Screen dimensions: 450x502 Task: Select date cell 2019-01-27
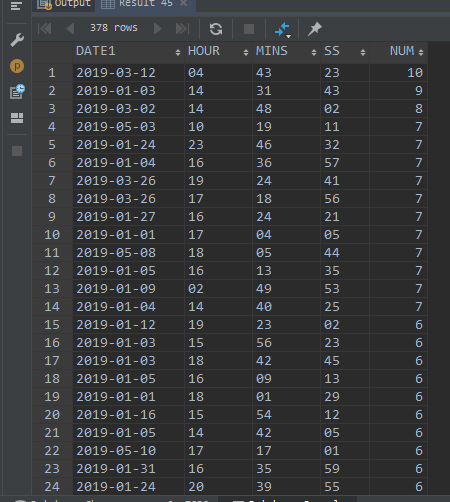128,217
